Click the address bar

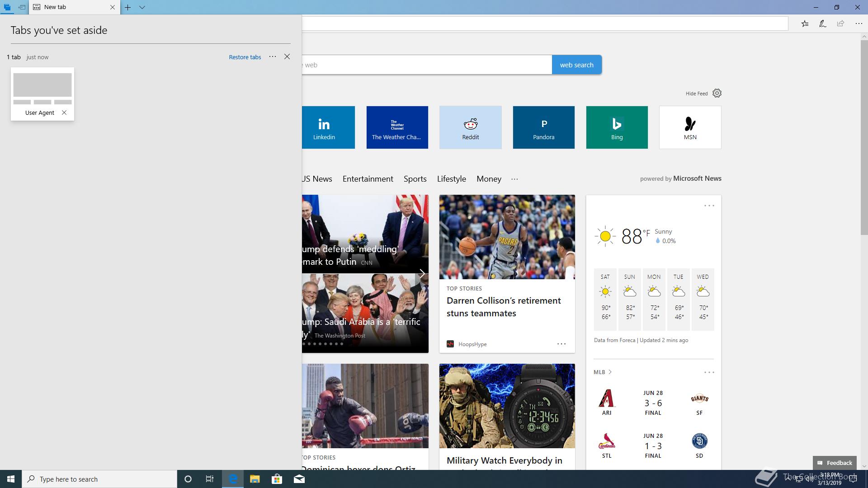pyautogui.click(x=545, y=23)
